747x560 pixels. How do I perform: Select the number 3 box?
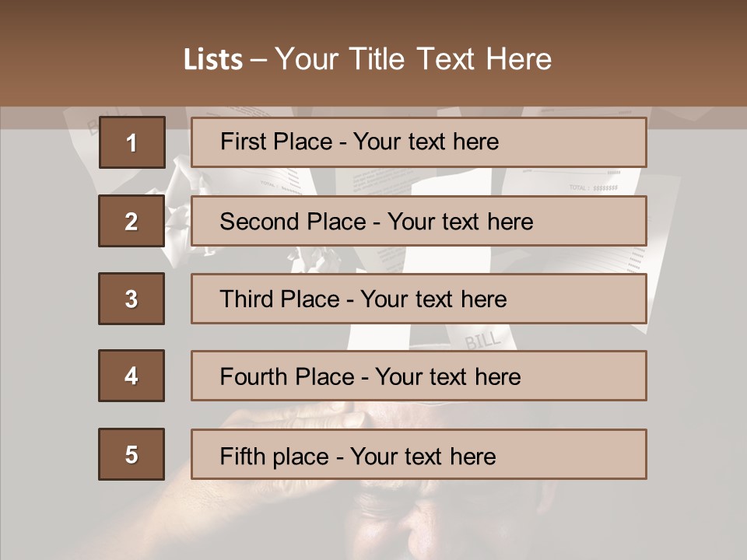(132, 299)
